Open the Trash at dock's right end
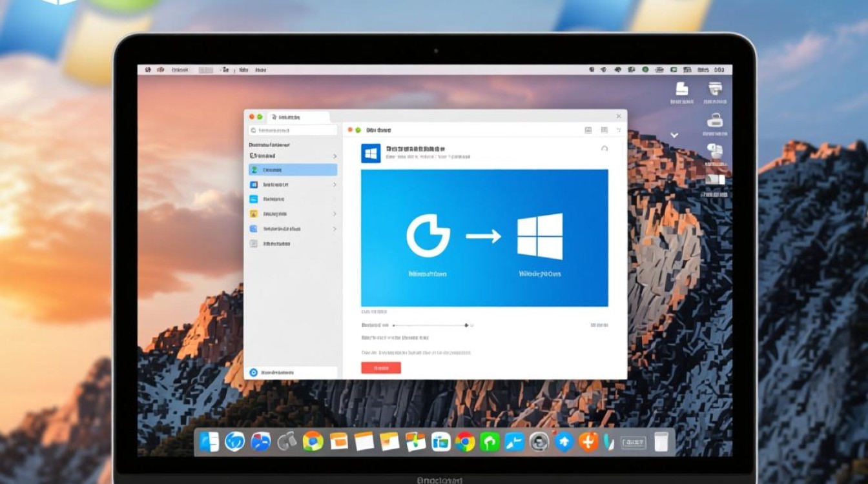Image resolution: width=868 pixels, height=484 pixels. point(661,441)
